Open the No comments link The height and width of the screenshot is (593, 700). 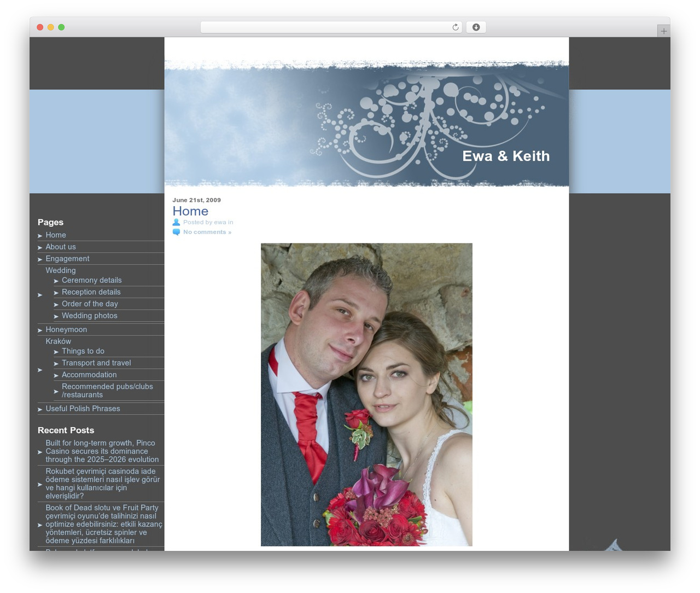point(207,232)
